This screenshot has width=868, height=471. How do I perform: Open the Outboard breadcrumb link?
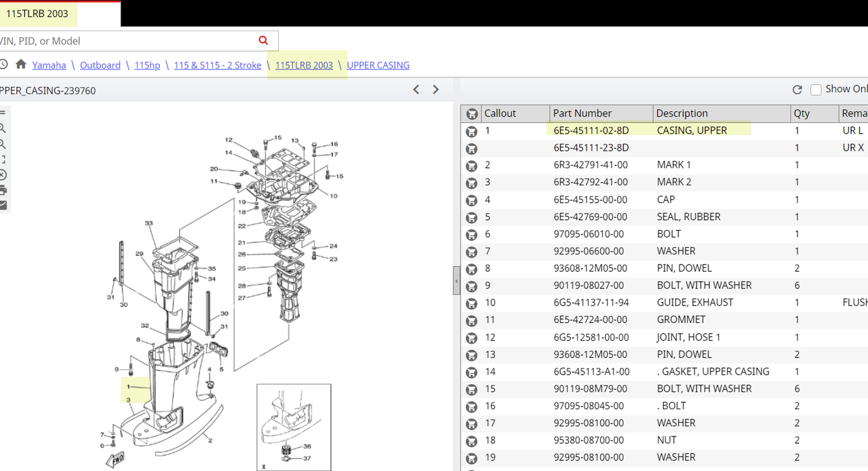[100, 65]
